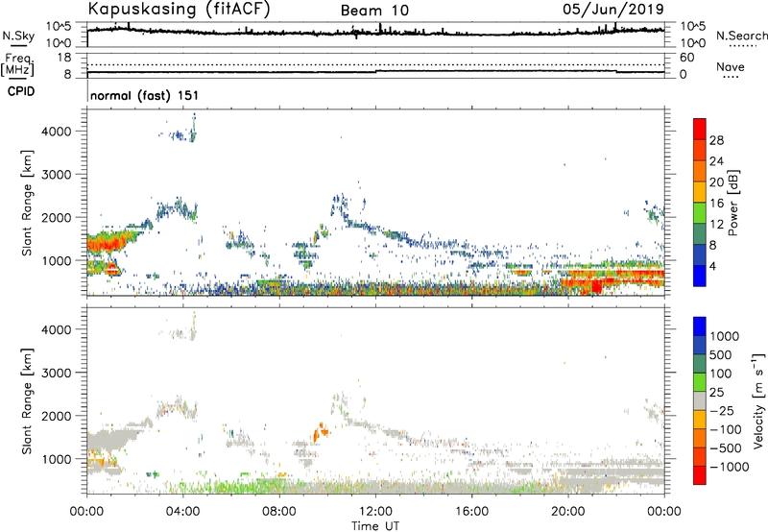The height and width of the screenshot is (532, 768).
Task: Click the bright blue top Velocity colorbar segment
Action: tap(700, 326)
